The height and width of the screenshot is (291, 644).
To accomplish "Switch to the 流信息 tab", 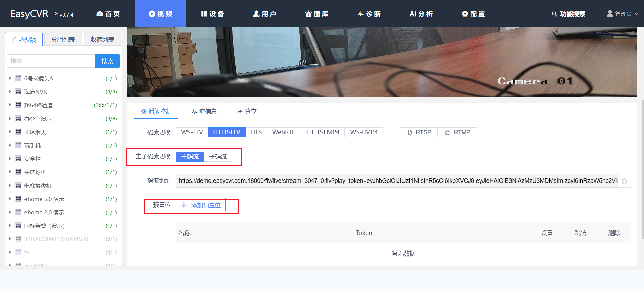I will 204,112.
